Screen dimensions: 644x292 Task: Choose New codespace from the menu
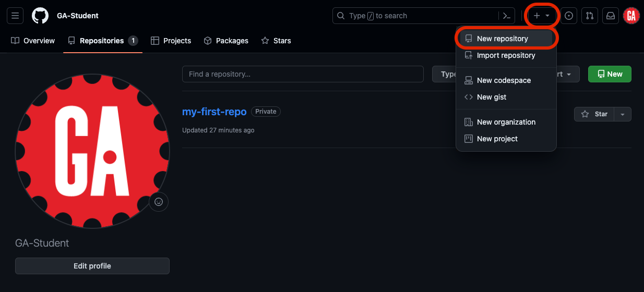click(506, 80)
